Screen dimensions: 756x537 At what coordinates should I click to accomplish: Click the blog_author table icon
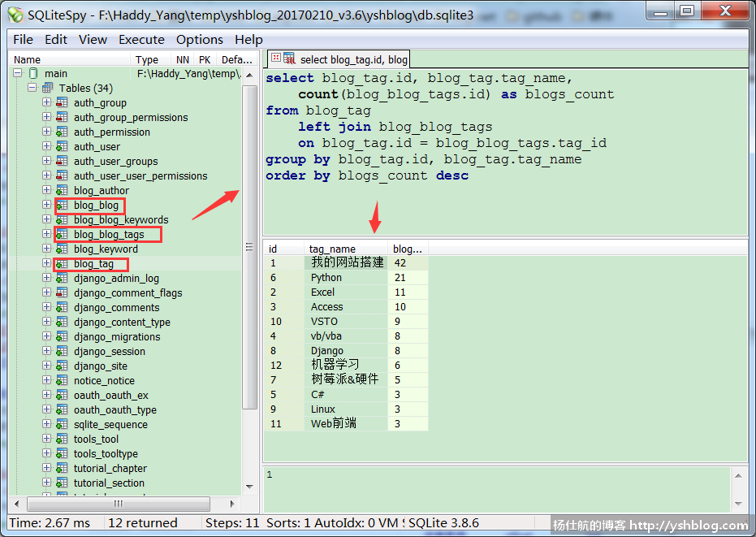click(x=62, y=190)
